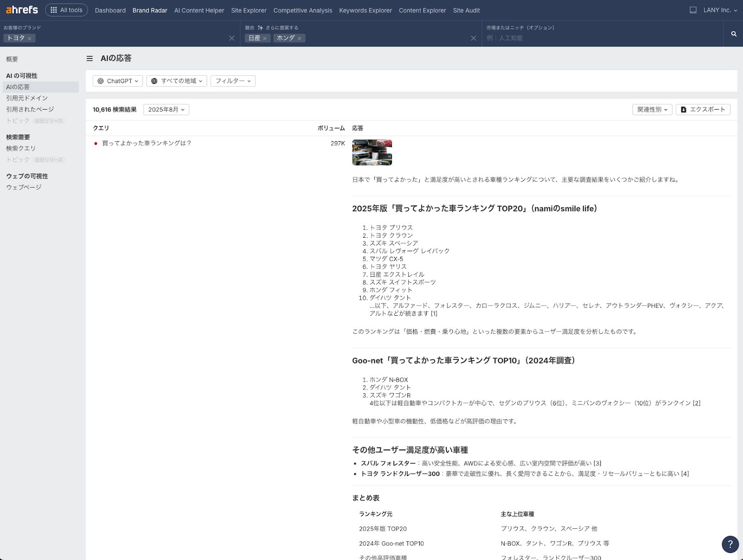Open Brand Radar tab
The width and height of the screenshot is (743, 560).
150,10
